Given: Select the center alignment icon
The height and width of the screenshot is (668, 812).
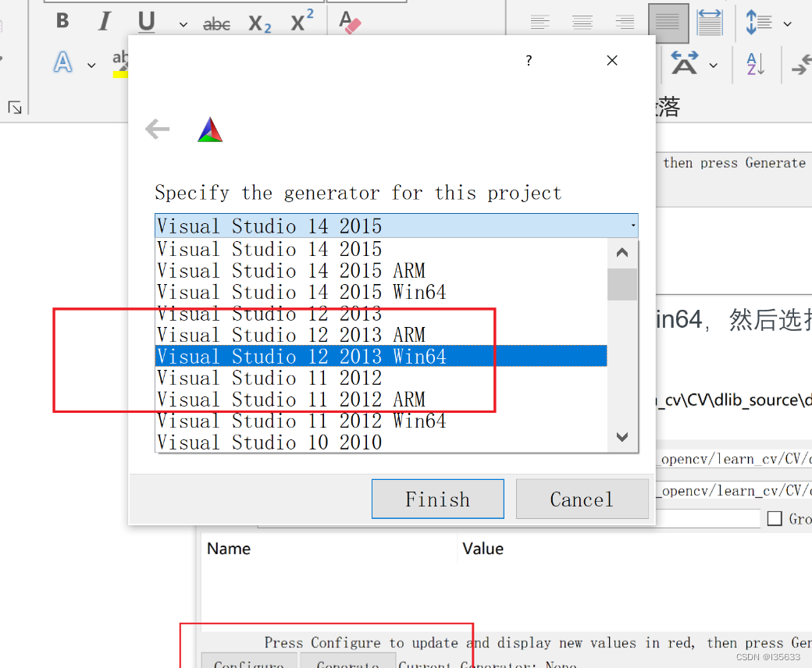Looking at the screenshot, I should click(x=582, y=22).
